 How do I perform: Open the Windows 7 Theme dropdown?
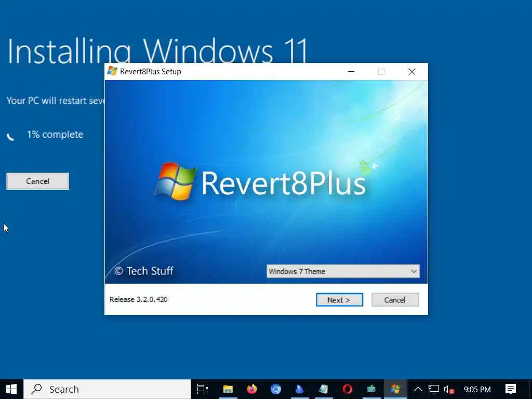[343, 271]
